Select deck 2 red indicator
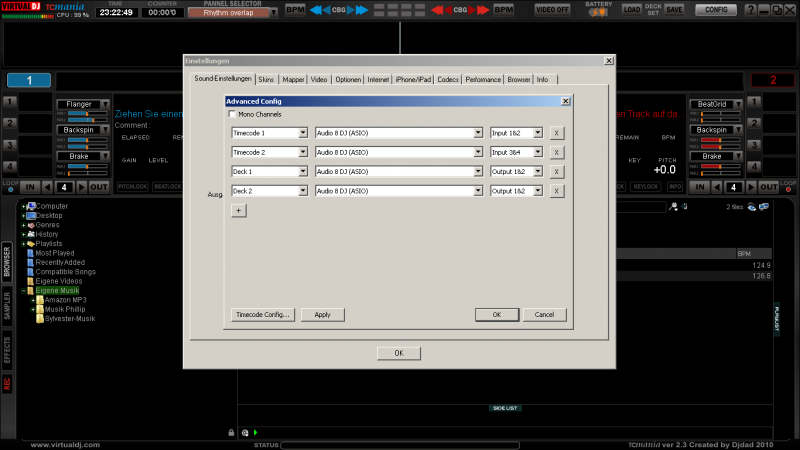800x450 pixels. click(772, 80)
